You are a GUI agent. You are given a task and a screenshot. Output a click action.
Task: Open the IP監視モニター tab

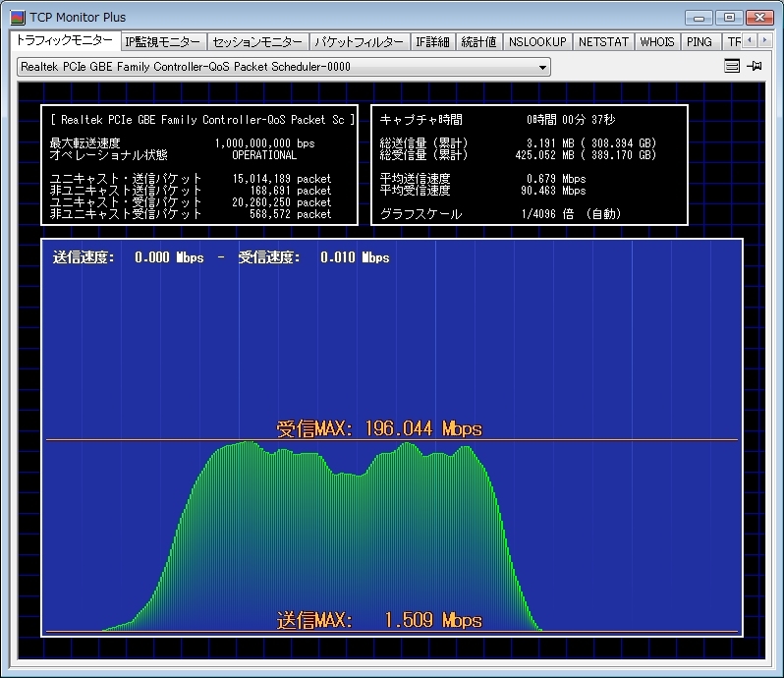click(163, 42)
